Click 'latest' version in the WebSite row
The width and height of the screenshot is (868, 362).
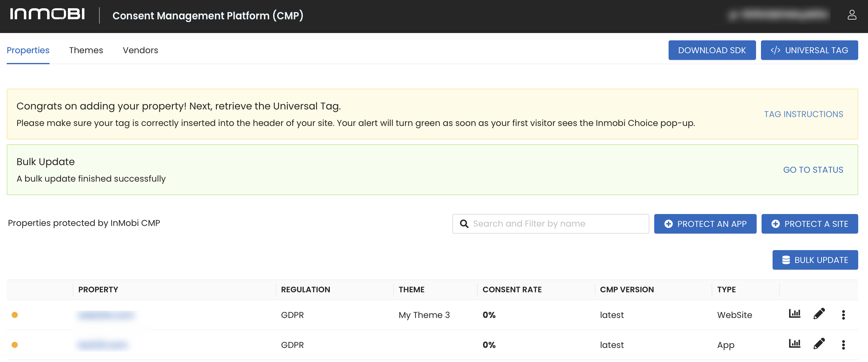pos(612,315)
